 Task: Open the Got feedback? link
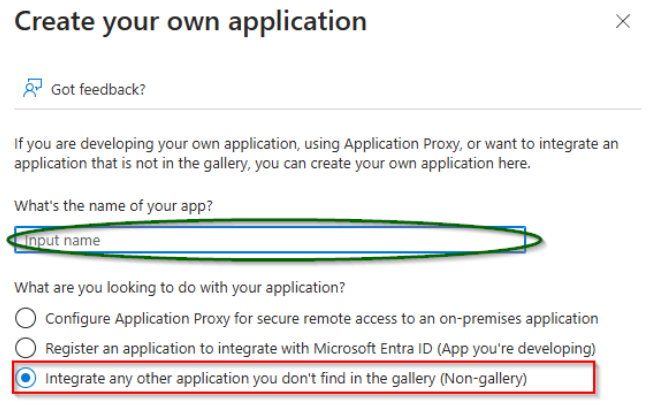(98, 89)
